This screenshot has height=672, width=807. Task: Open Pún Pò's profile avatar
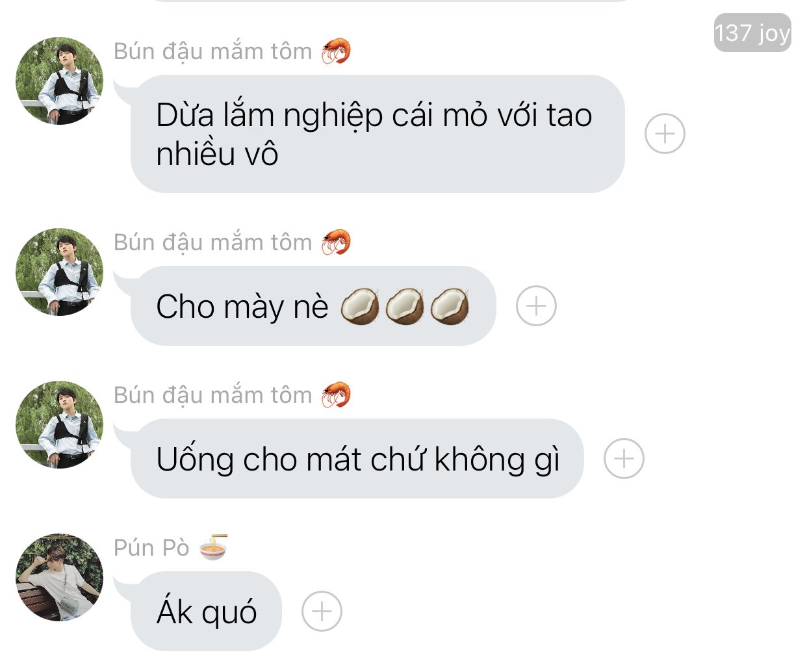coord(59,578)
